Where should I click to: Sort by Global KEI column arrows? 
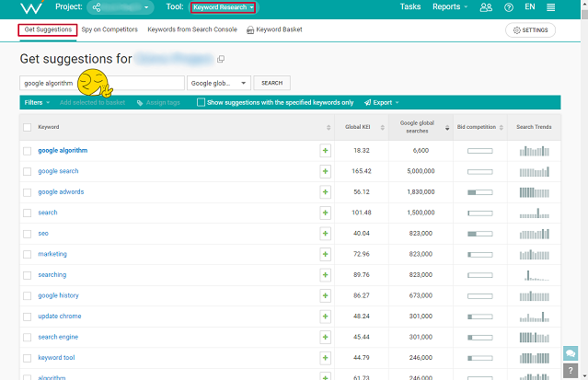click(x=383, y=128)
